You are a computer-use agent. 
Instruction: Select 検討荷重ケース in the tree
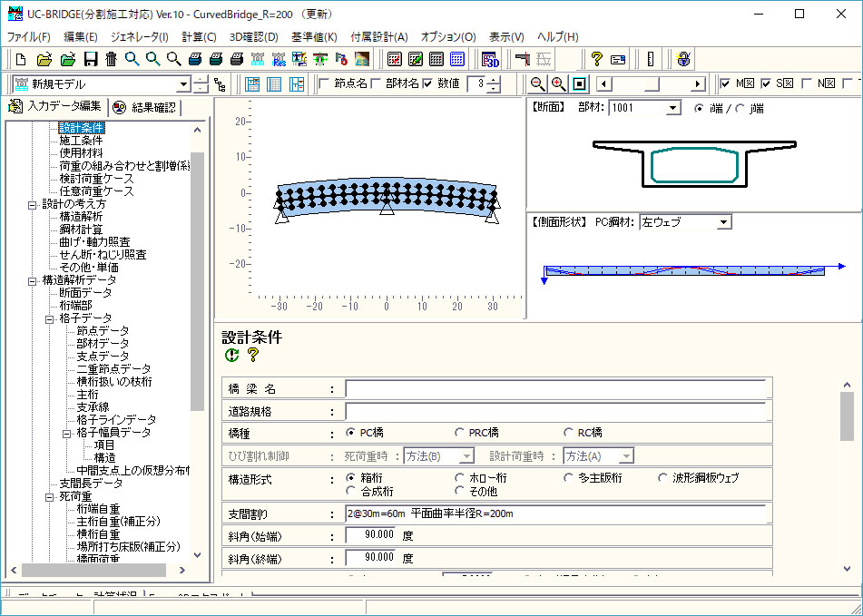(96, 179)
